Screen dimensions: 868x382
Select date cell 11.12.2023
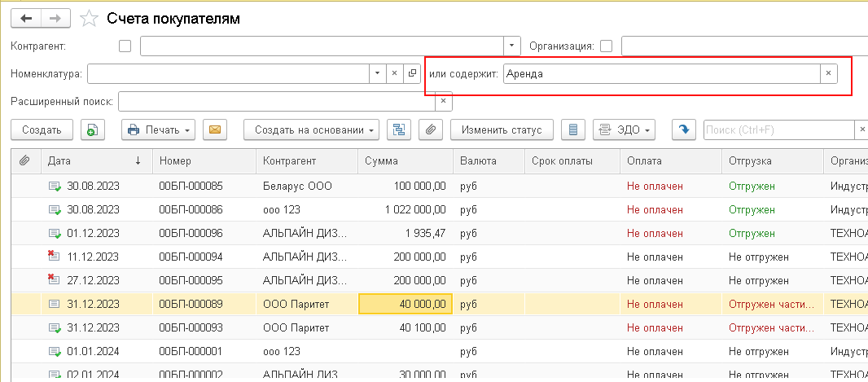click(93, 257)
